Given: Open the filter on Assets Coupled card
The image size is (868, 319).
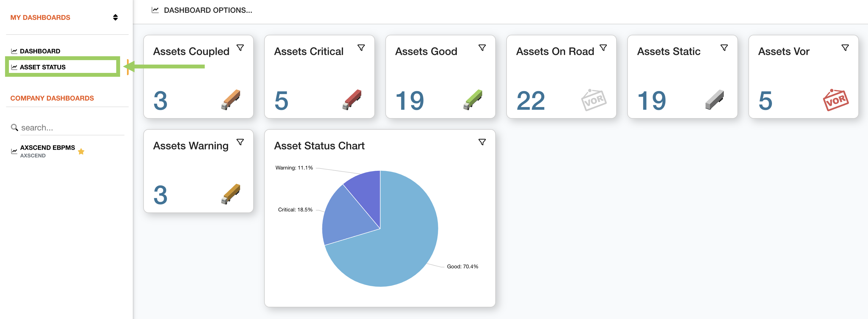Looking at the screenshot, I should tap(240, 48).
